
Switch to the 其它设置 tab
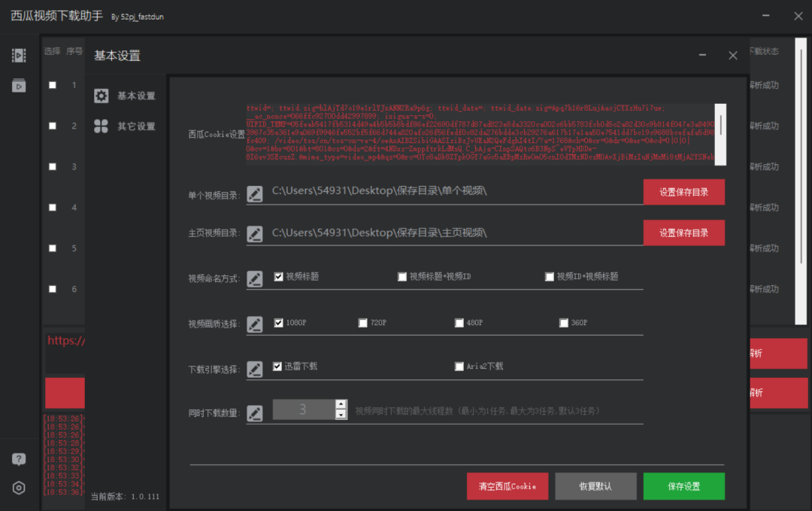point(126,126)
